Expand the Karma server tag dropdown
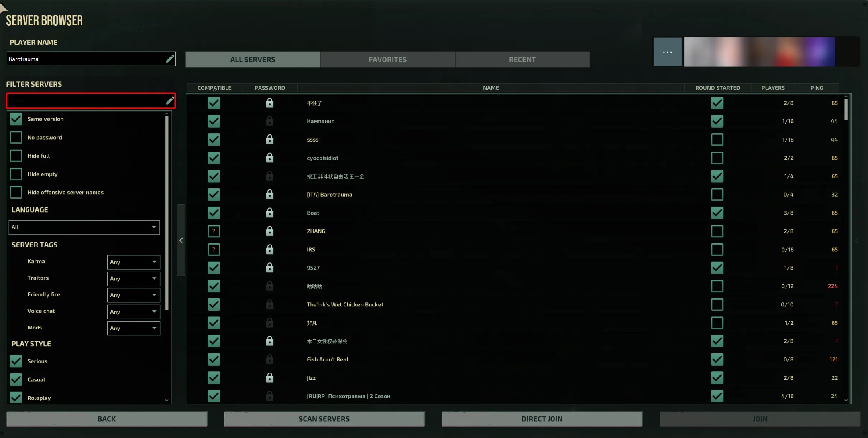Screen dimensions: 868x438 [x=134, y=262]
